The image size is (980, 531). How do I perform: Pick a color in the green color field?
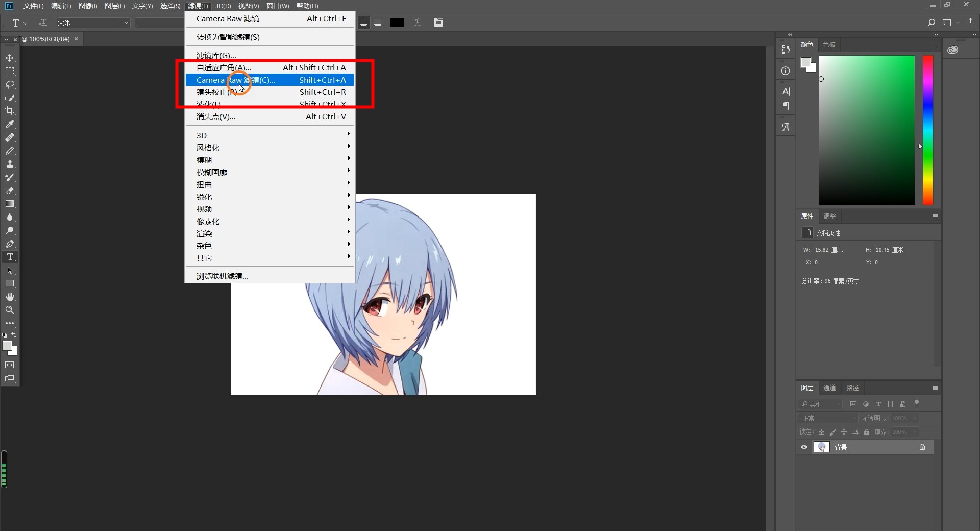coord(867,130)
